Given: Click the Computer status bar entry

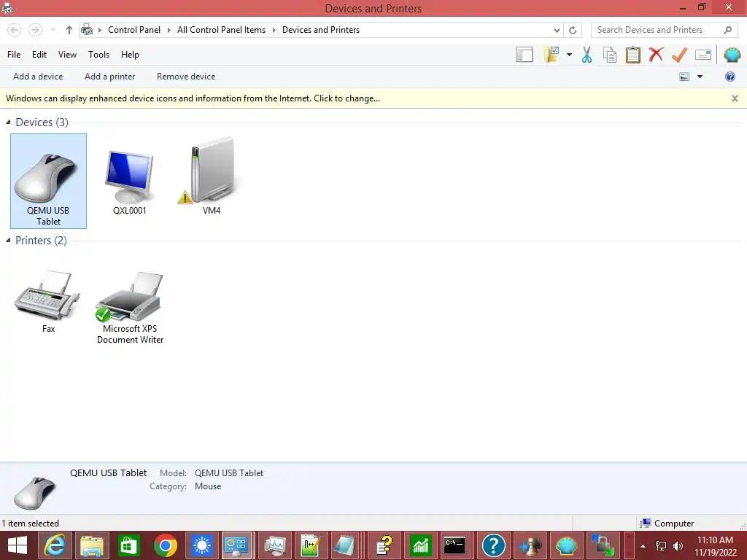Looking at the screenshot, I should 667,524.
